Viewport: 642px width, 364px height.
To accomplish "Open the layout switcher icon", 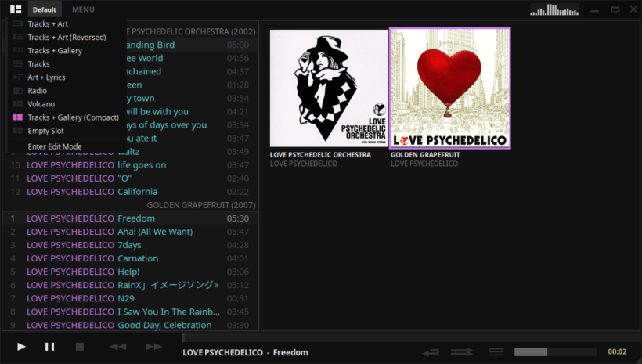I will pyautogui.click(x=16, y=9).
